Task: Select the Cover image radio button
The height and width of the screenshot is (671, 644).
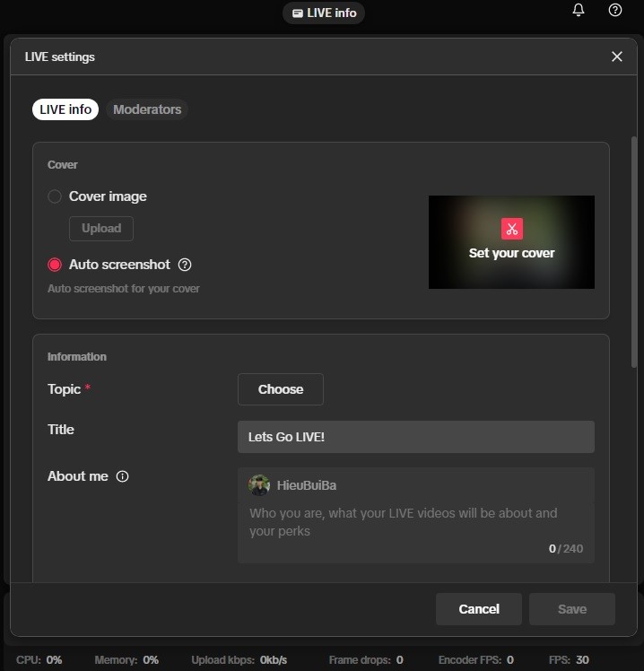Action: click(55, 196)
